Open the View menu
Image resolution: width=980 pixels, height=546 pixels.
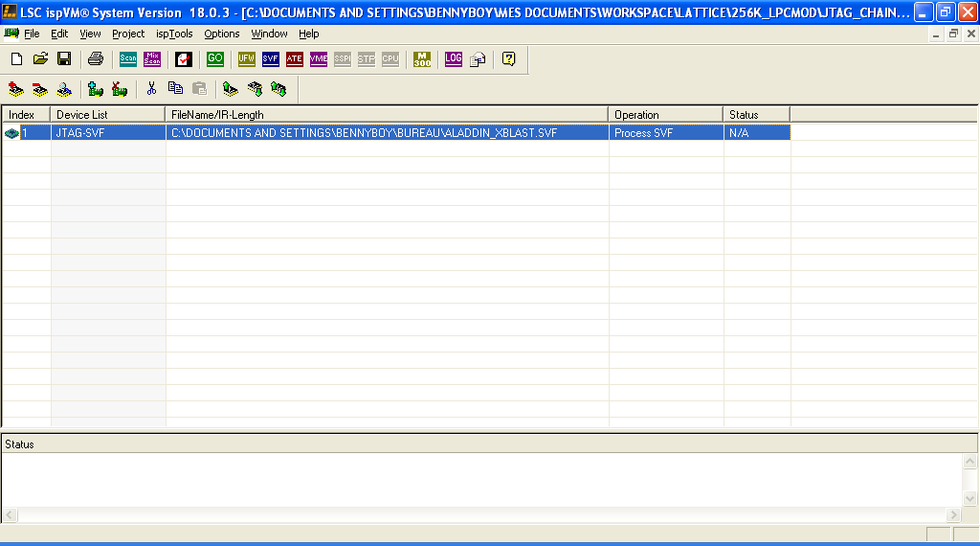90,34
